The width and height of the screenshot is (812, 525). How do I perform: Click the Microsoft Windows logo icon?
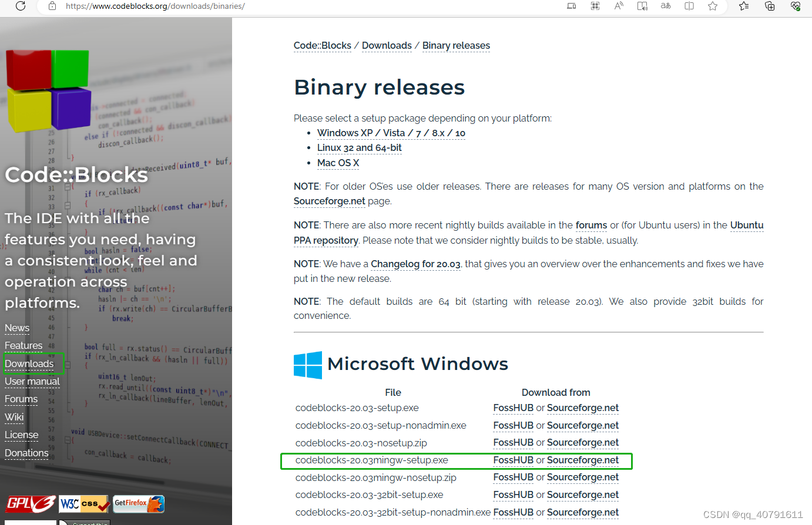(308, 365)
